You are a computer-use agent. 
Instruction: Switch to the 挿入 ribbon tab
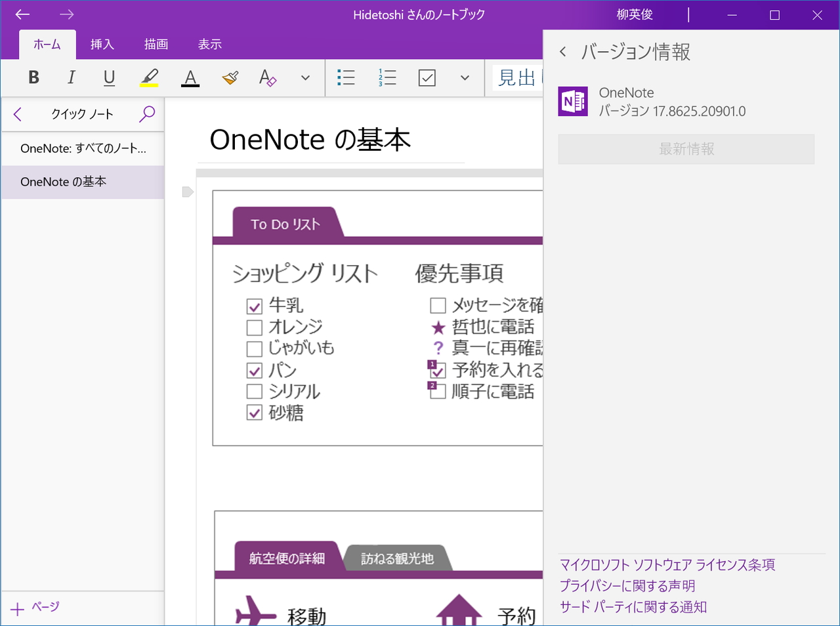[x=102, y=44]
